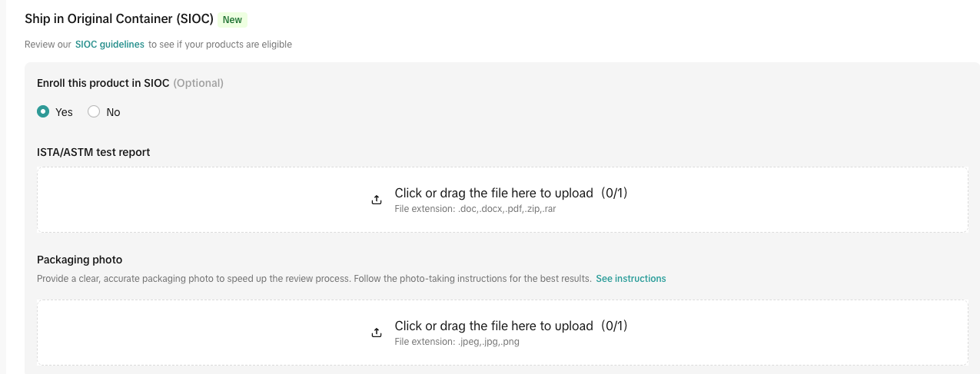This screenshot has width=980, height=374.
Task: Open the SIOC guidelines link
Action: 110,45
